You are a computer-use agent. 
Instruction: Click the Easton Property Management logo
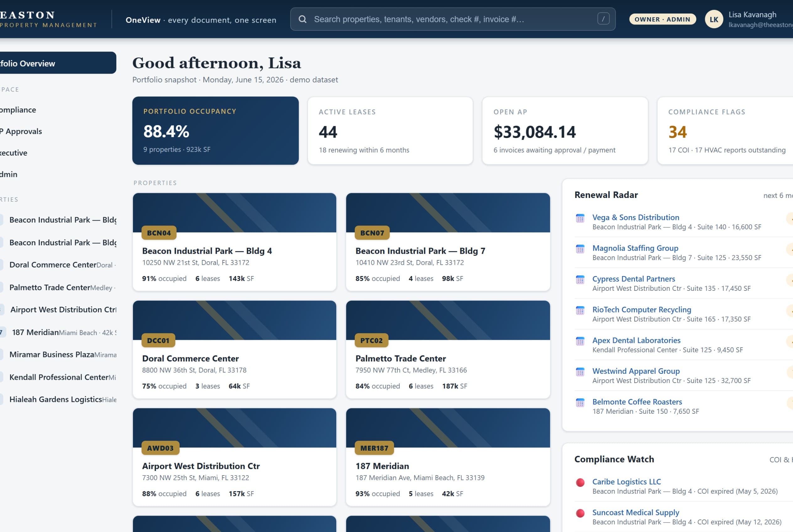click(x=49, y=19)
